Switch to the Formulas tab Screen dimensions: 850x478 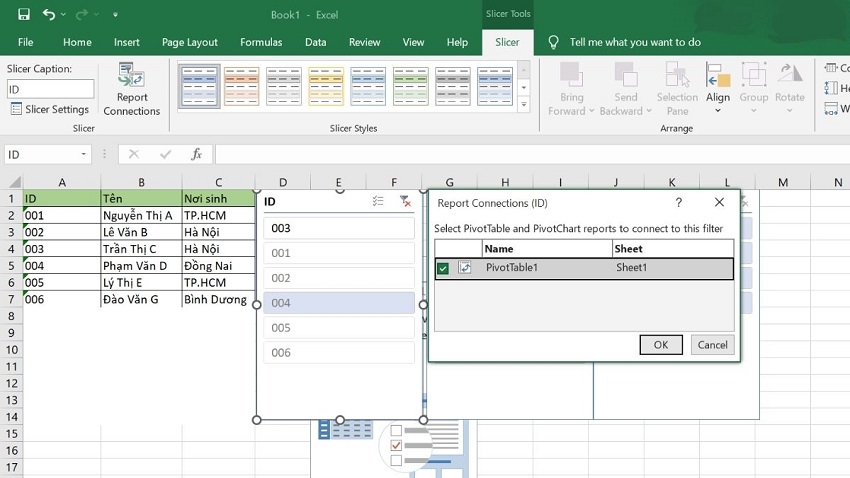[x=260, y=42]
